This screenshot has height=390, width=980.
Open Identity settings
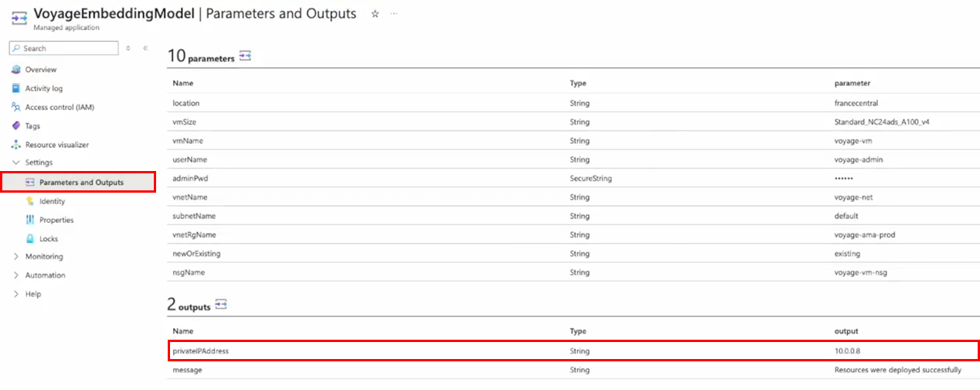(53, 201)
